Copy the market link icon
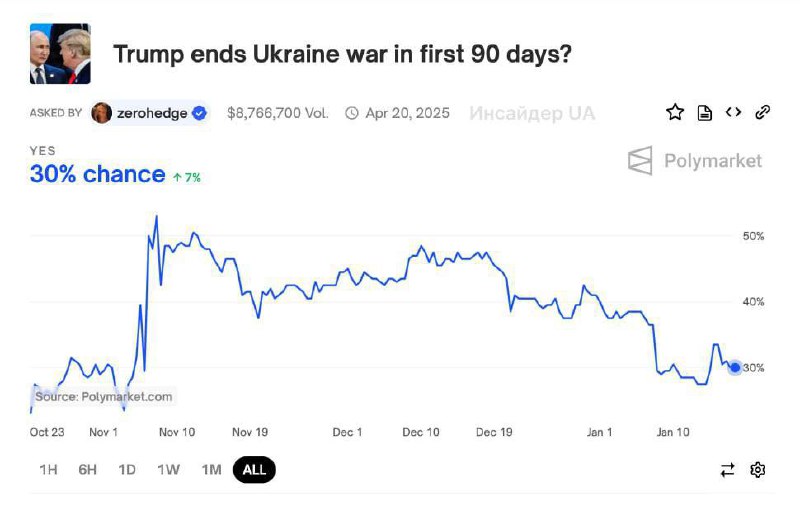 tap(762, 113)
